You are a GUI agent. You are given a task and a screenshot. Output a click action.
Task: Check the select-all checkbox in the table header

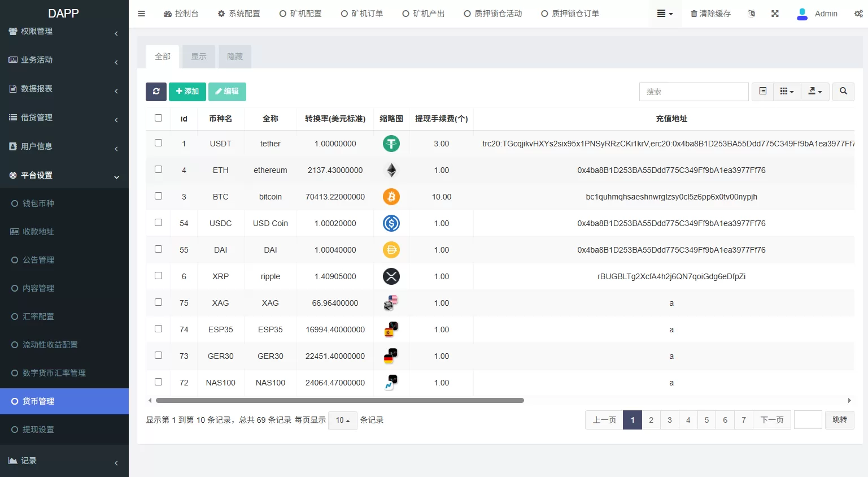[158, 118]
